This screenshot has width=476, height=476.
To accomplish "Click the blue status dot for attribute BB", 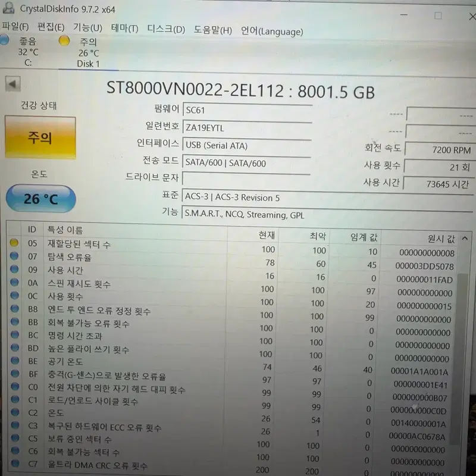I will (x=14, y=321).
